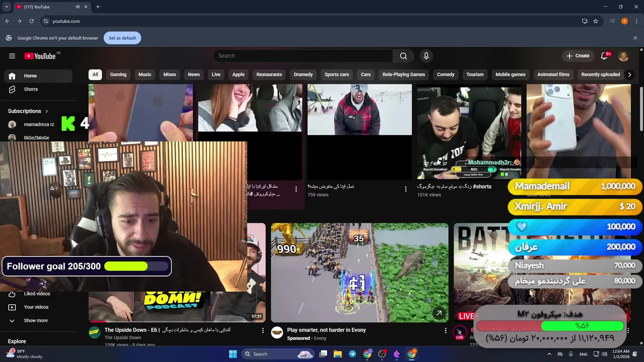The image size is (644, 362).
Task: Open Windows Start menu
Action: click(x=233, y=354)
